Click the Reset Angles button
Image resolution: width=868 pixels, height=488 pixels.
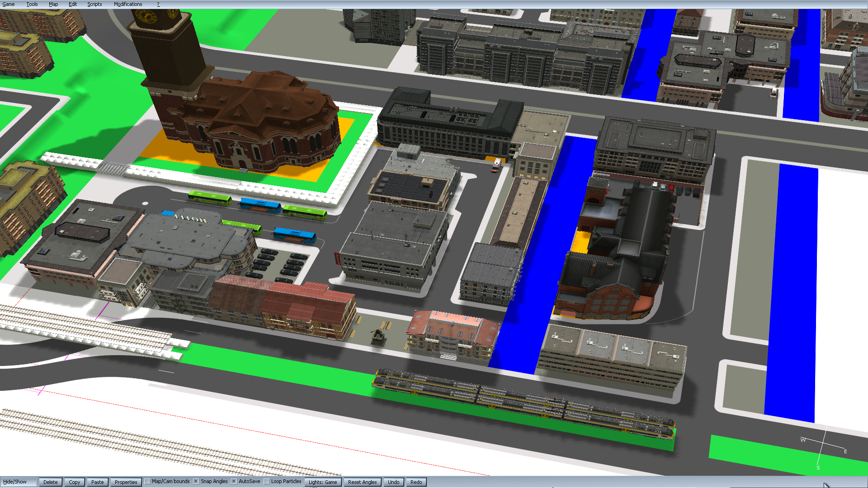(362, 482)
